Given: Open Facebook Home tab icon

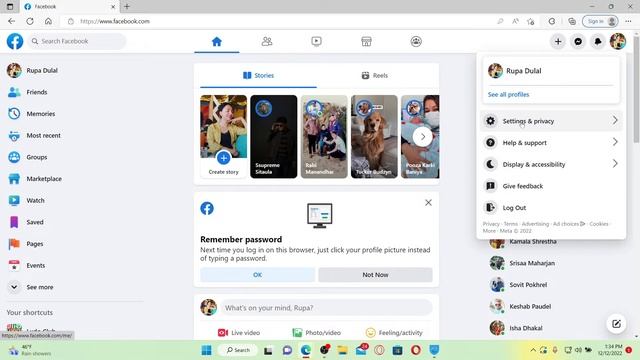Looking at the screenshot, I should click(x=217, y=41).
